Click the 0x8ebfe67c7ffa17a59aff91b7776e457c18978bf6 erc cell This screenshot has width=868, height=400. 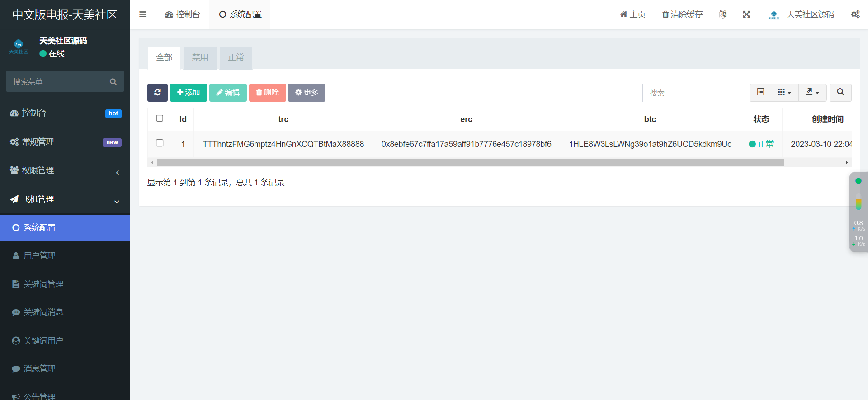click(466, 144)
